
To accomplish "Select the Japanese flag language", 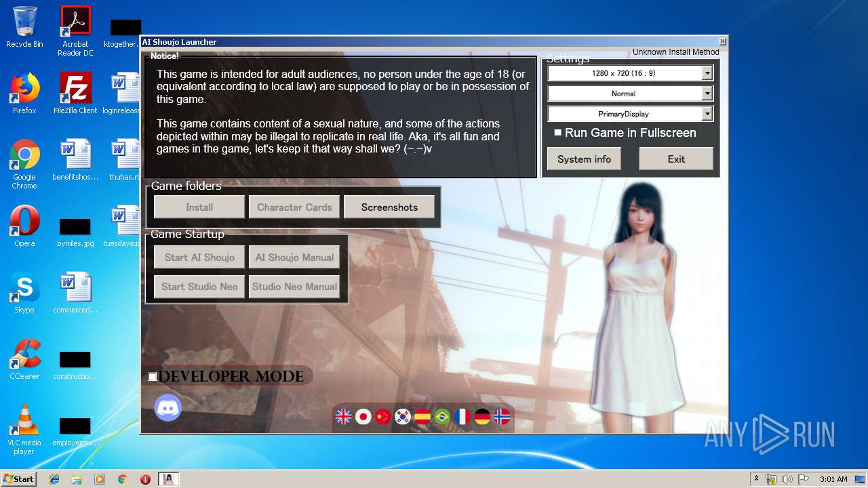I will pyautogui.click(x=363, y=417).
